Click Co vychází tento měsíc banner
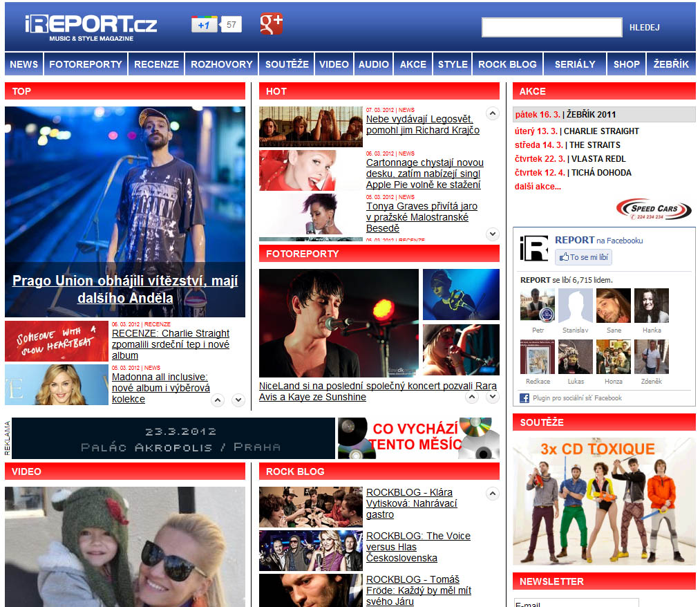This screenshot has height=607, width=700. pos(419,438)
